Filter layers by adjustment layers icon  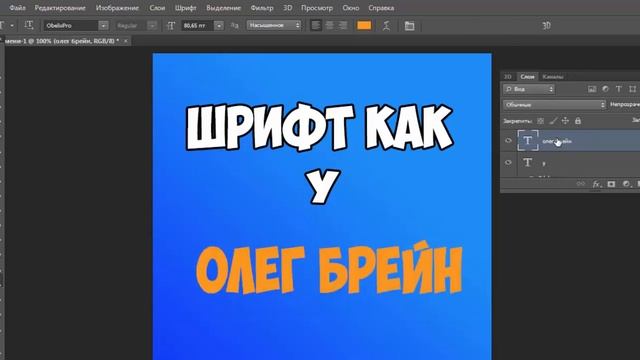(x=605, y=89)
